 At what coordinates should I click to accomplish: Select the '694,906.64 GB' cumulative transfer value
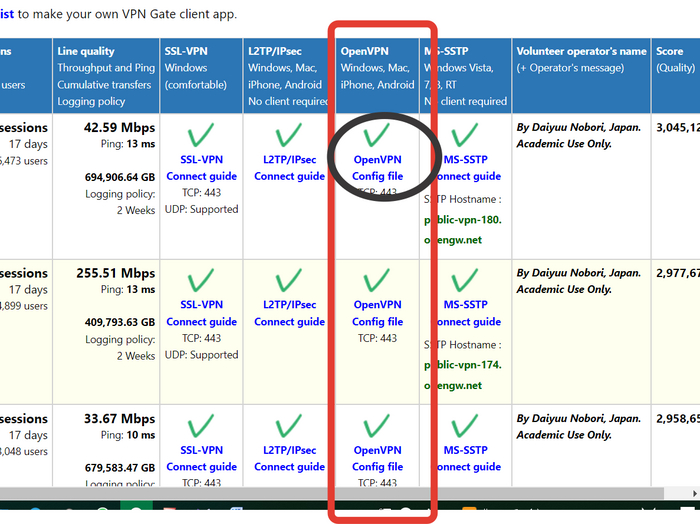pos(120,177)
